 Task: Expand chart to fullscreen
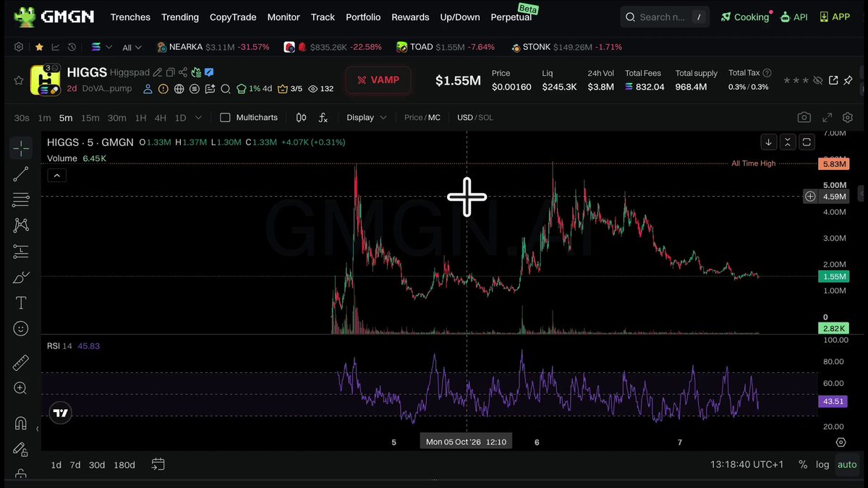pos(827,117)
